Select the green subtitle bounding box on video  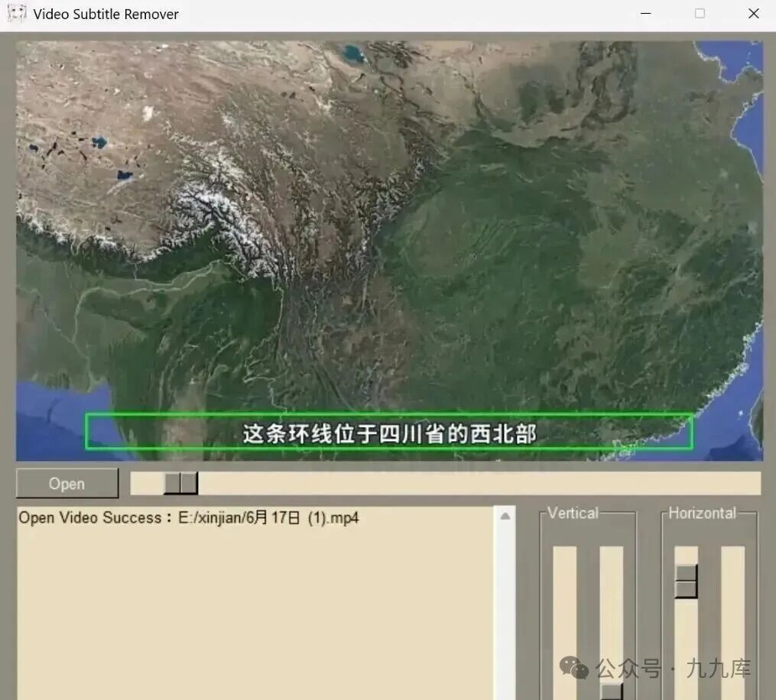[389, 433]
